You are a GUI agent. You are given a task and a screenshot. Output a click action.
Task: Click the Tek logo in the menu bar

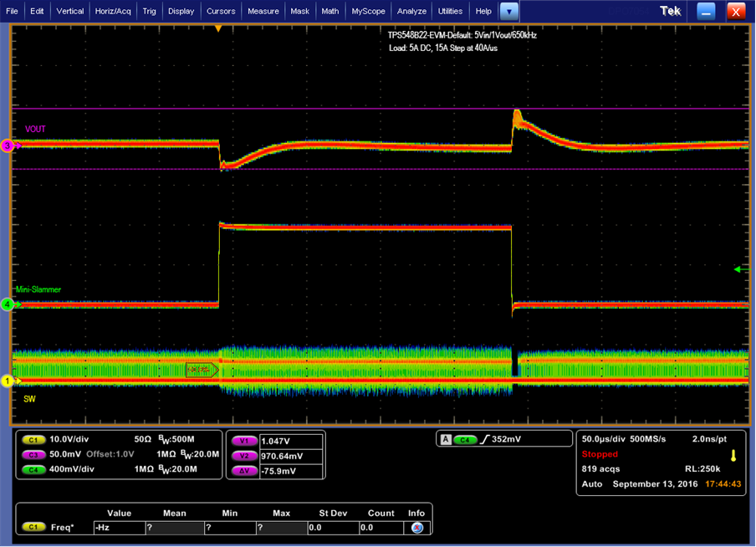pyautogui.click(x=669, y=11)
